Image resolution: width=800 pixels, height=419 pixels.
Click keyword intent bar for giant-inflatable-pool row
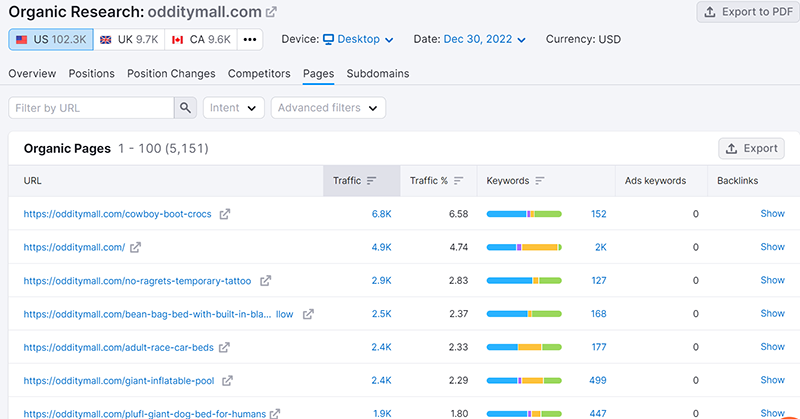pyautogui.click(x=524, y=381)
